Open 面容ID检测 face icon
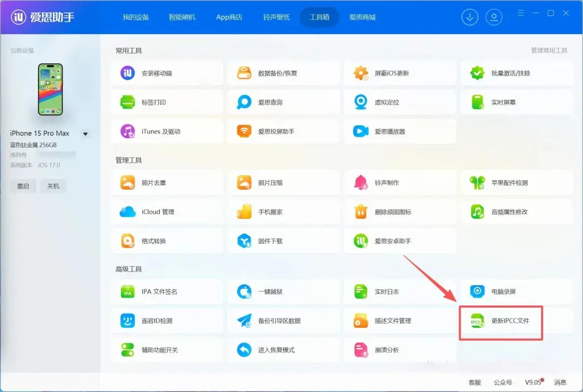 click(x=127, y=321)
